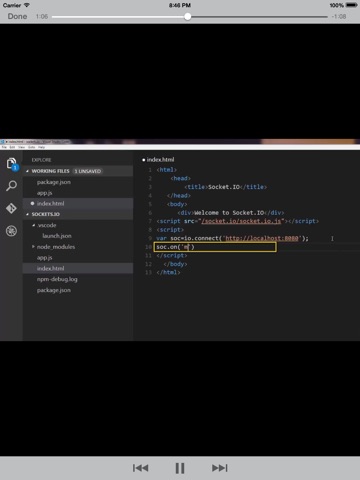Viewport: 360px width, 480px height.
Task: Skip to the previous track
Action: (140, 468)
